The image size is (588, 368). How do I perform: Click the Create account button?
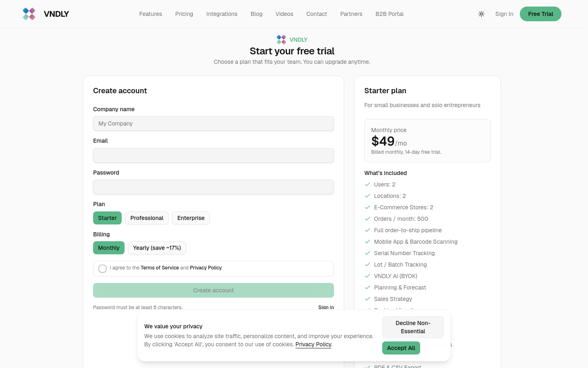(214, 290)
